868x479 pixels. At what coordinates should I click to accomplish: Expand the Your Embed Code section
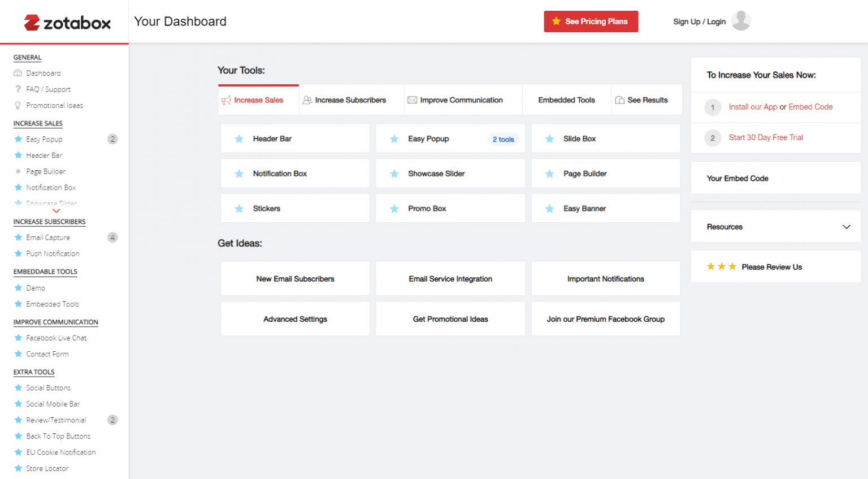775,179
